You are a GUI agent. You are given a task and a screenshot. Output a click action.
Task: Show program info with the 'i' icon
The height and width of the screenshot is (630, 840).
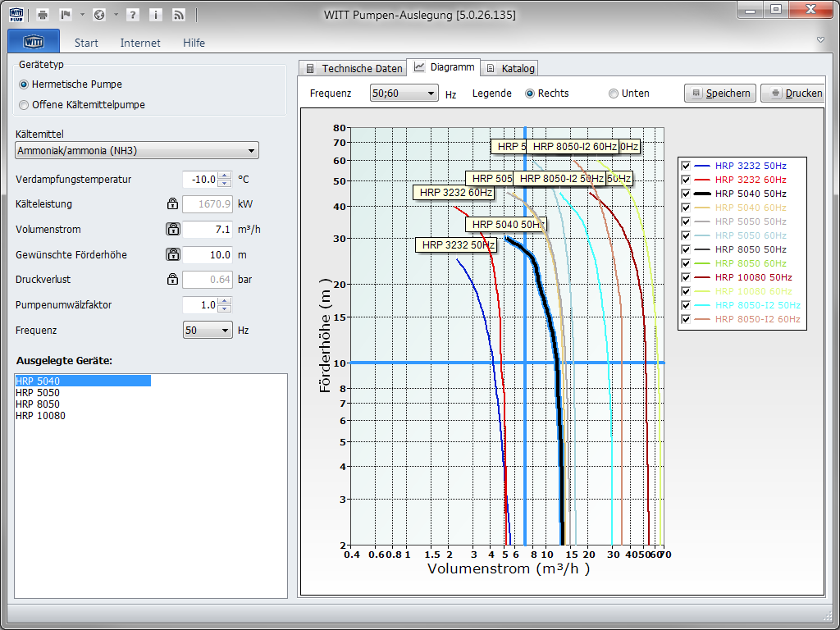click(155, 15)
